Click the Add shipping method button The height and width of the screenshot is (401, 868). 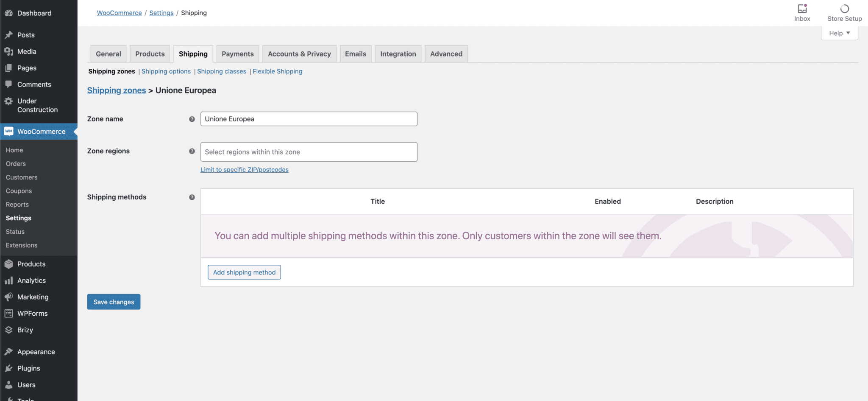[244, 272]
